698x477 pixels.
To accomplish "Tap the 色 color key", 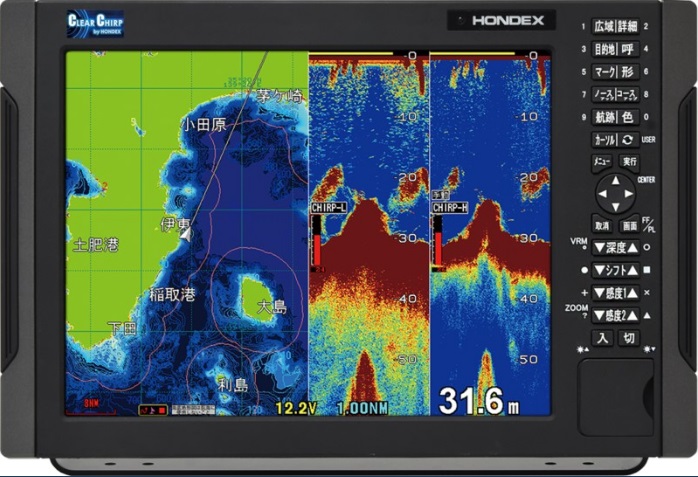I will [x=627, y=117].
